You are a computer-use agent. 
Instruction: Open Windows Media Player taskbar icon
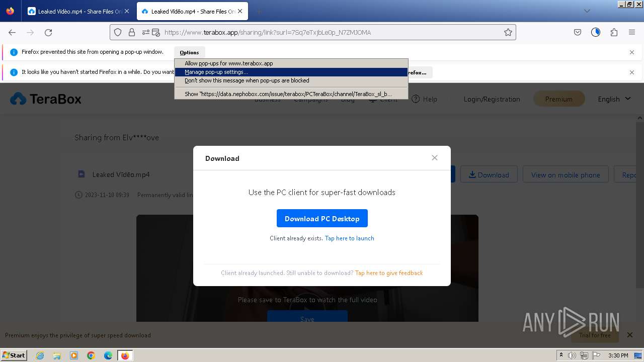pos(74,355)
